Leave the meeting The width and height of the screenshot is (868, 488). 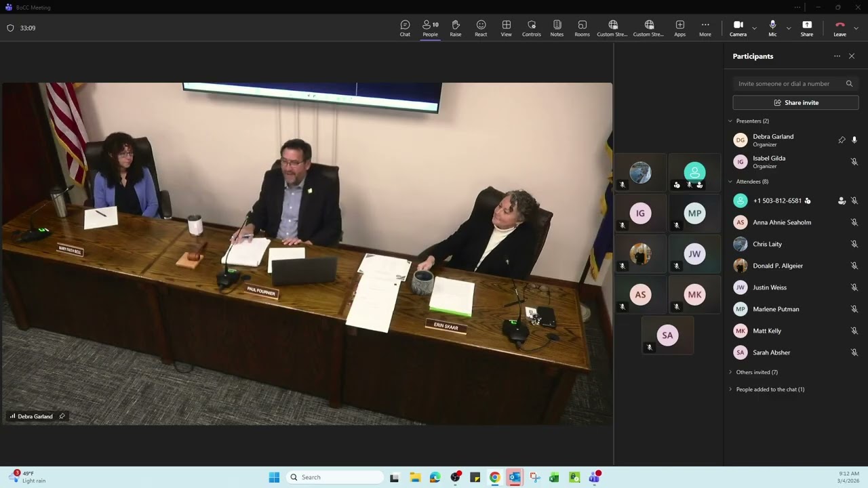(x=840, y=28)
